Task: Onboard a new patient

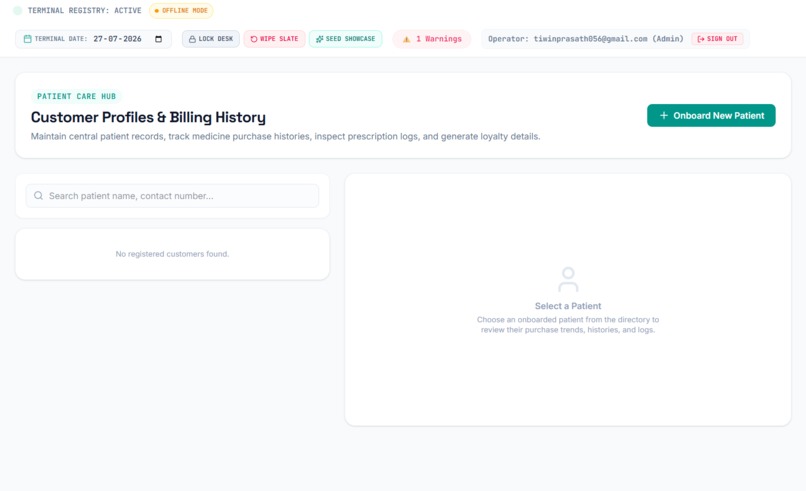Action: pos(711,116)
